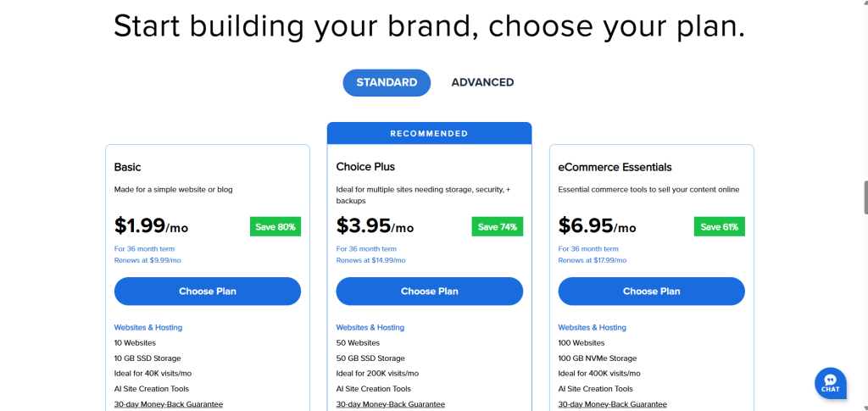Screen dimensions: 868x411
Task: Choose the Basic plan
Action: click(208, 291)
